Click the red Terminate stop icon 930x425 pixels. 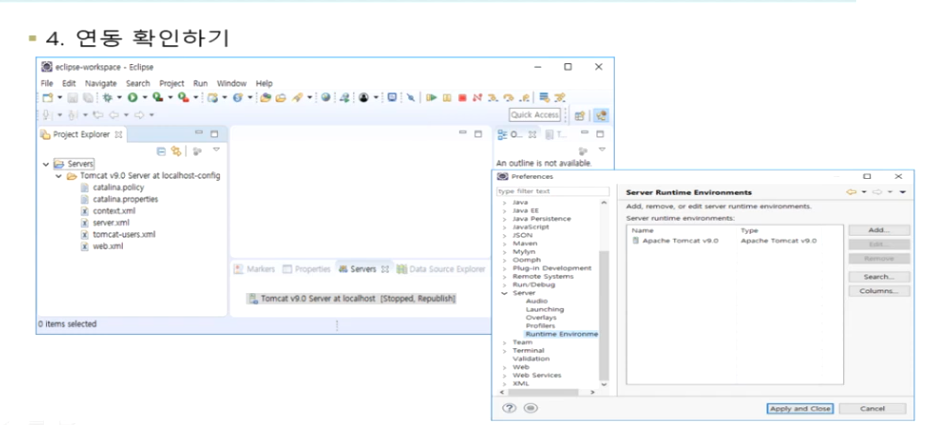[462, 98]
